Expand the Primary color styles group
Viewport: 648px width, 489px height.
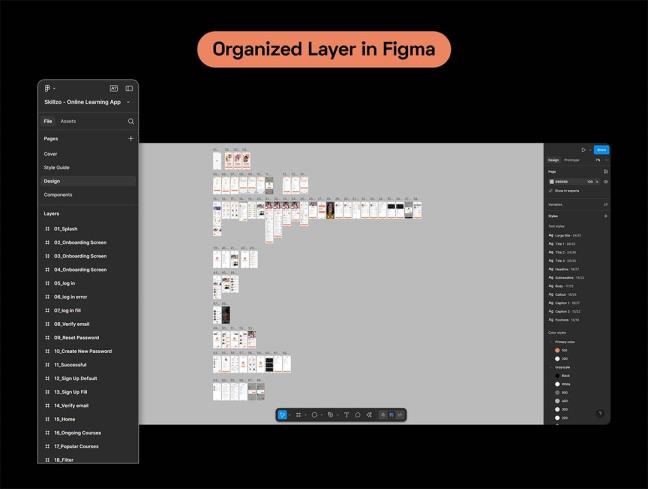click(550, 341)
